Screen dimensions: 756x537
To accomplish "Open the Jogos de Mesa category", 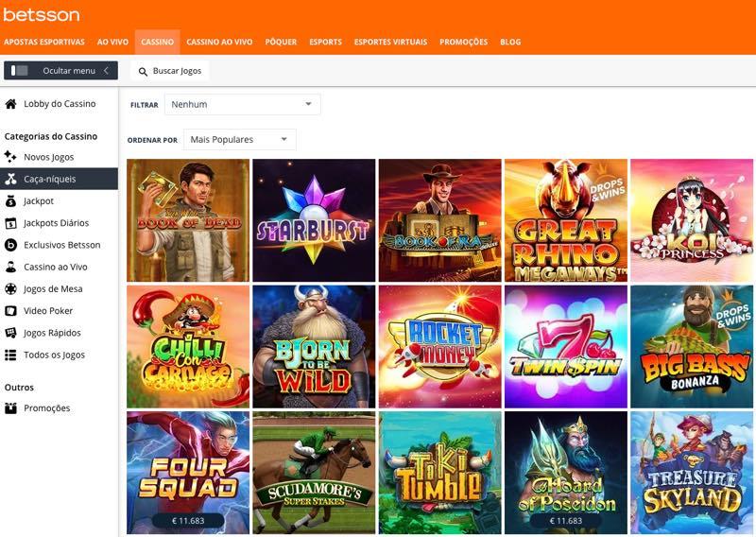I will (53, 289).
